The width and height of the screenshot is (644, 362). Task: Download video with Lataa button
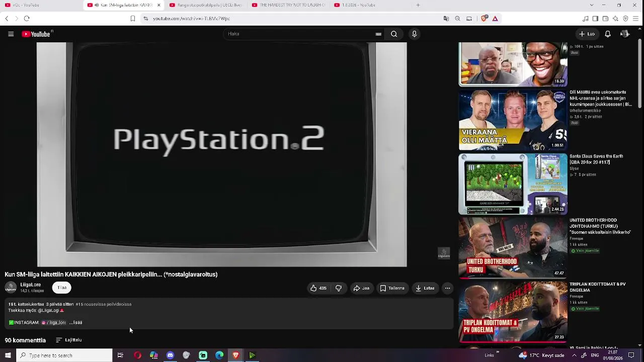[425, 288]
